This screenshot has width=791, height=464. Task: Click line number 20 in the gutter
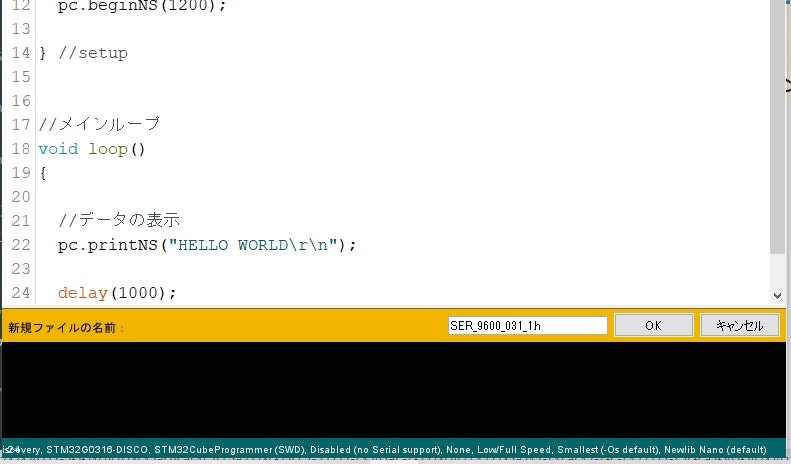click(21, 197)
